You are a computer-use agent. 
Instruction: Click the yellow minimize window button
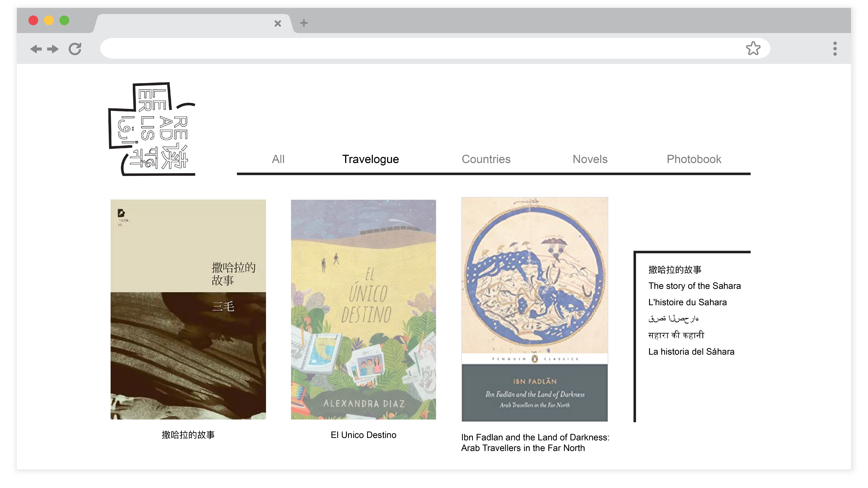click(x=49, y=20)
